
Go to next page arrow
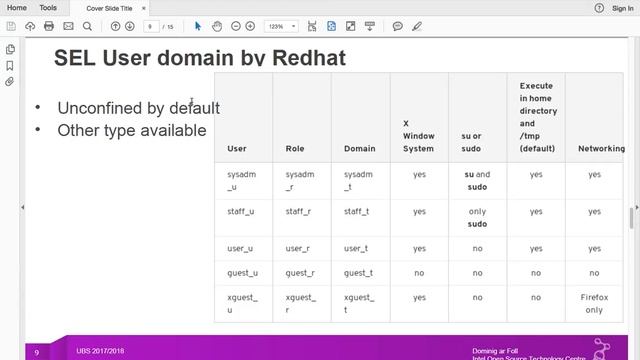point(130,27)
